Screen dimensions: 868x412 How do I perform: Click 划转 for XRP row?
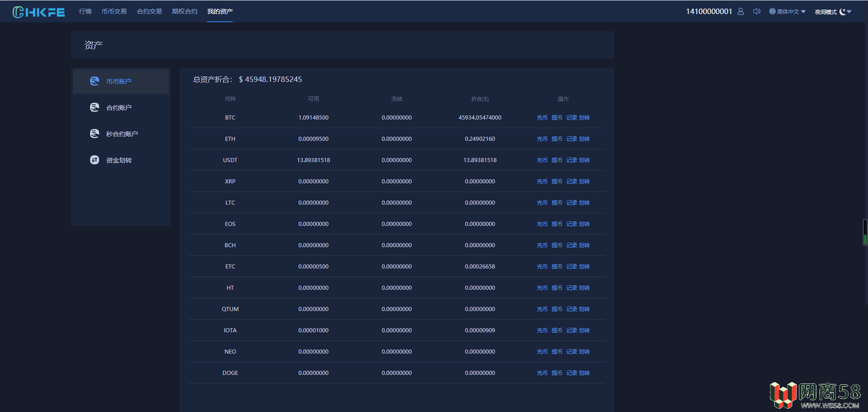pos(584,182)
